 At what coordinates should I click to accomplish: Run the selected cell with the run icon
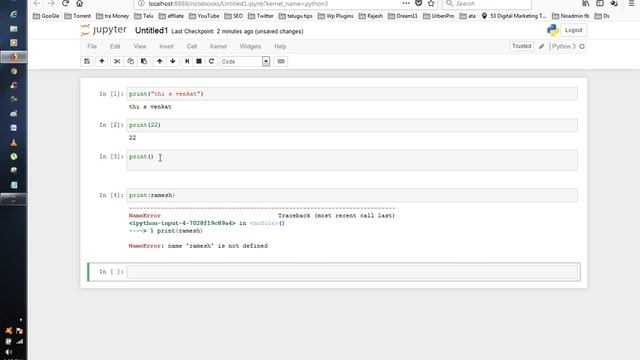[187, 61]
